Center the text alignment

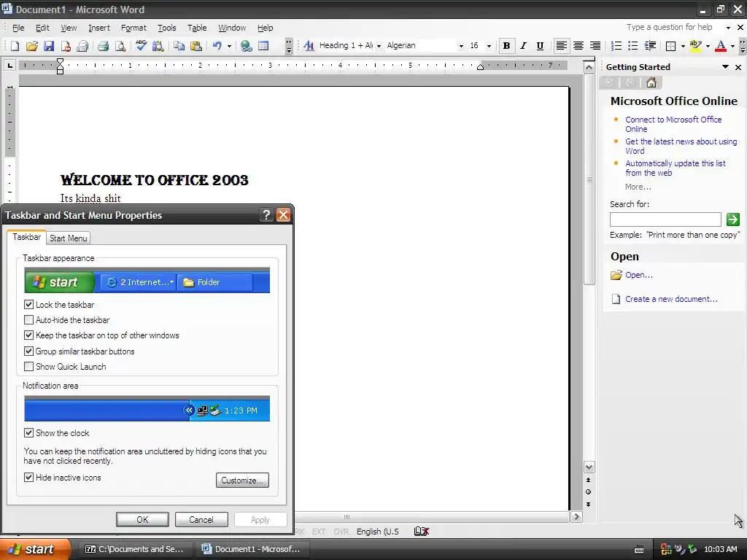(x=578, y=46)
